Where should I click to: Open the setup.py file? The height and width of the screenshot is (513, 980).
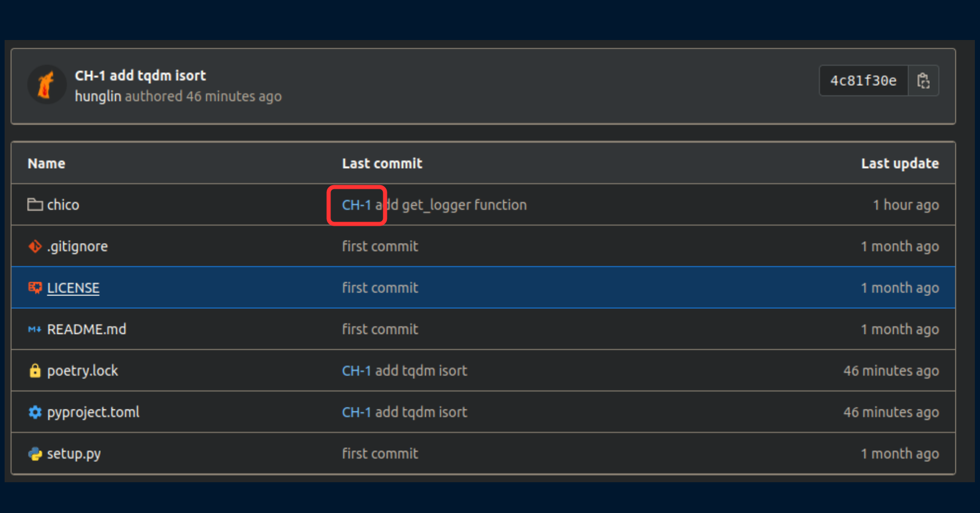(74, 454)
